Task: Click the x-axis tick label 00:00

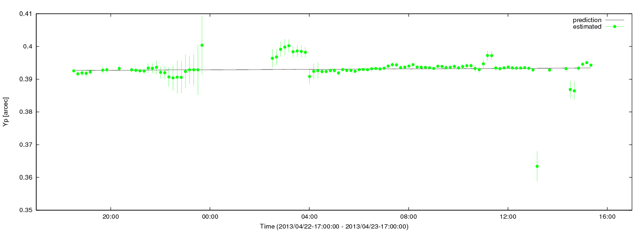Action: 210,217
